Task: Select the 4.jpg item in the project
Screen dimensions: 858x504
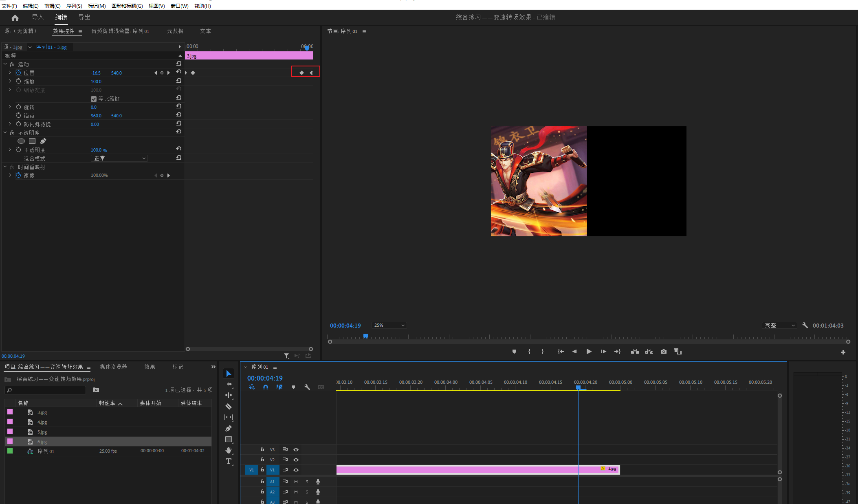Action: (x=42, y=422)
